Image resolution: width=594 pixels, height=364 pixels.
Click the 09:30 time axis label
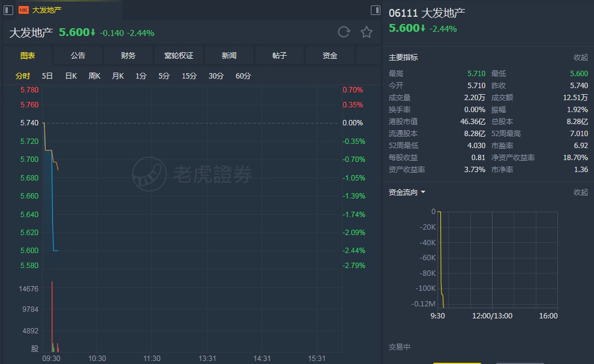(51, 359)
